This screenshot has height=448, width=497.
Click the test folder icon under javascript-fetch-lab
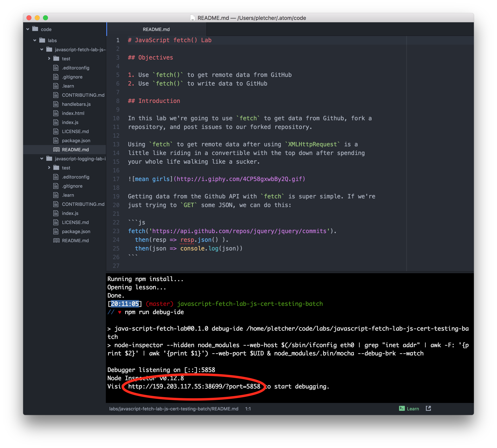(x=56, y=59)
